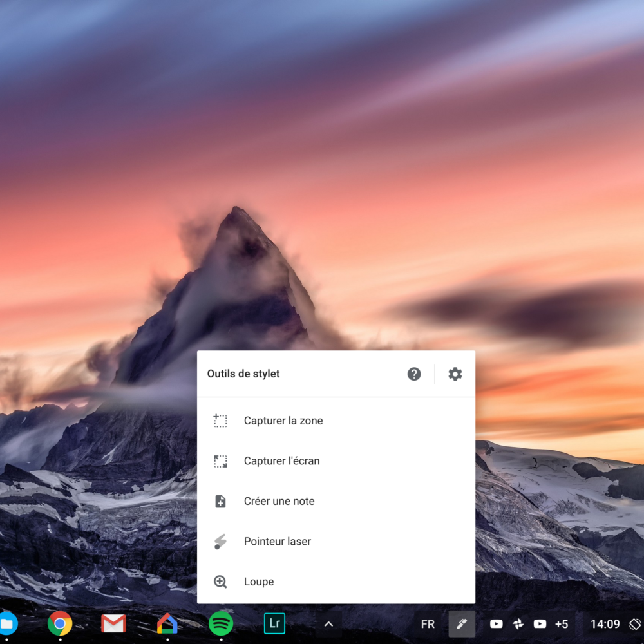Select Capturer la zone option
The width and height of the screenshot is (644, 644).
(336, 421)
